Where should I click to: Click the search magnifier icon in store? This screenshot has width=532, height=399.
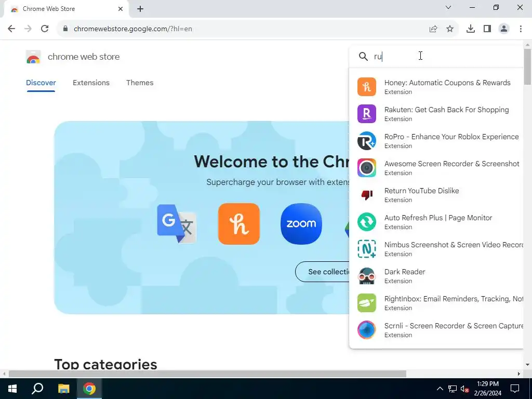[363, 56]
